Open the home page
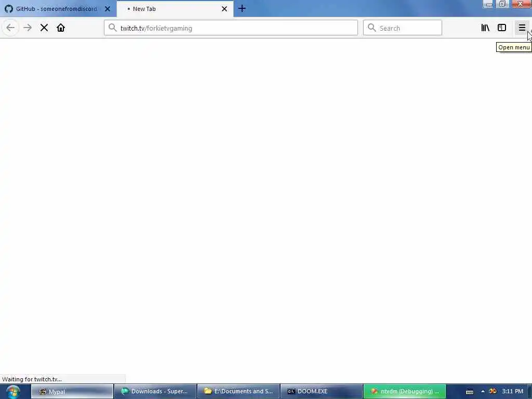 61,28
